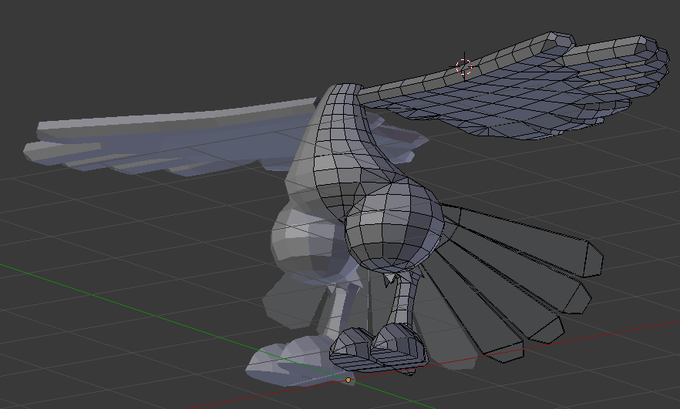Click the wireframe feet of the bird
Screen dimensions: 680x409
378,349
